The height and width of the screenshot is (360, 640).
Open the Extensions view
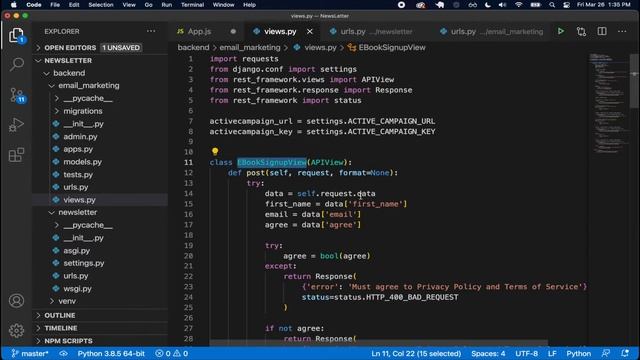16,155
